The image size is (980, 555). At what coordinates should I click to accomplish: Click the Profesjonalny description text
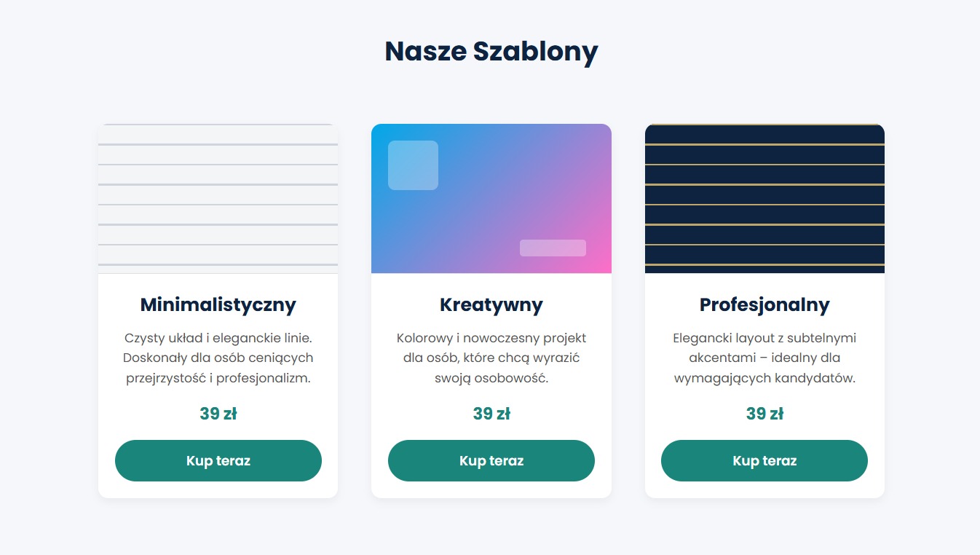[764, 357]
